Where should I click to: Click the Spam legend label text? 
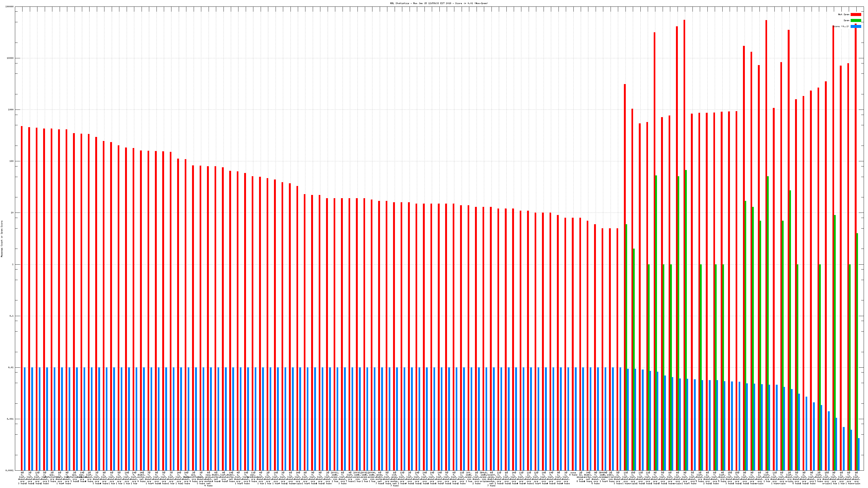pyautogui.click(x=846, y=21)
